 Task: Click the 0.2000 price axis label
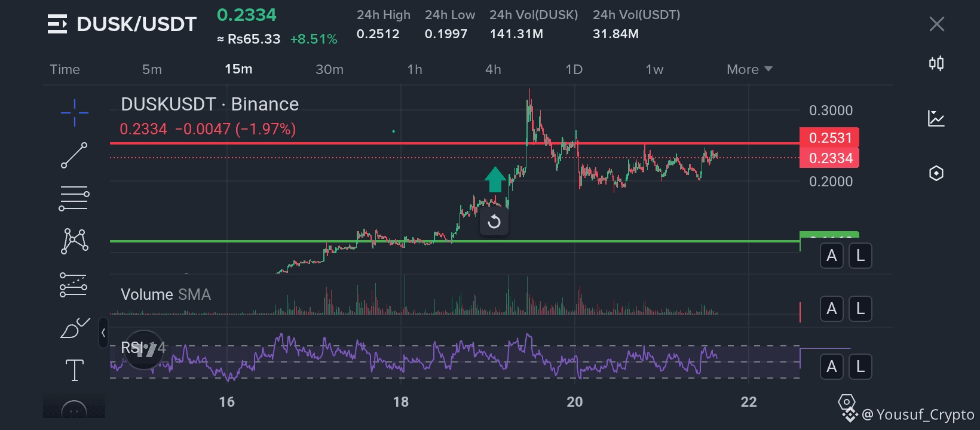click(x=831, y=182)
